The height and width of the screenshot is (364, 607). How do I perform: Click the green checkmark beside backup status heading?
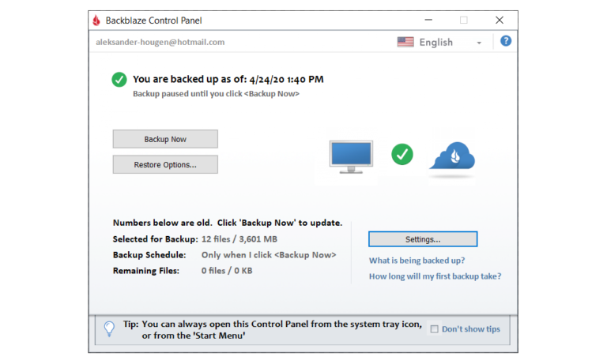click(x=119, y=79)
